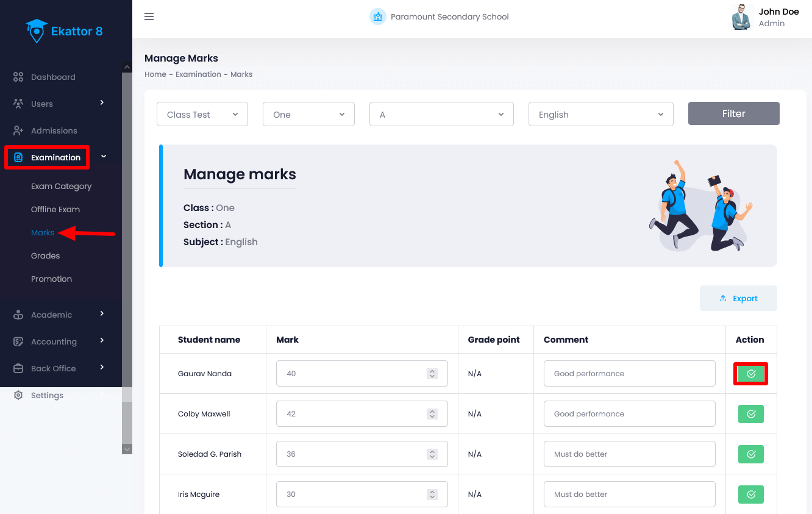Save Soledad G. Parish's mark with checkmark

coord(750,454)
